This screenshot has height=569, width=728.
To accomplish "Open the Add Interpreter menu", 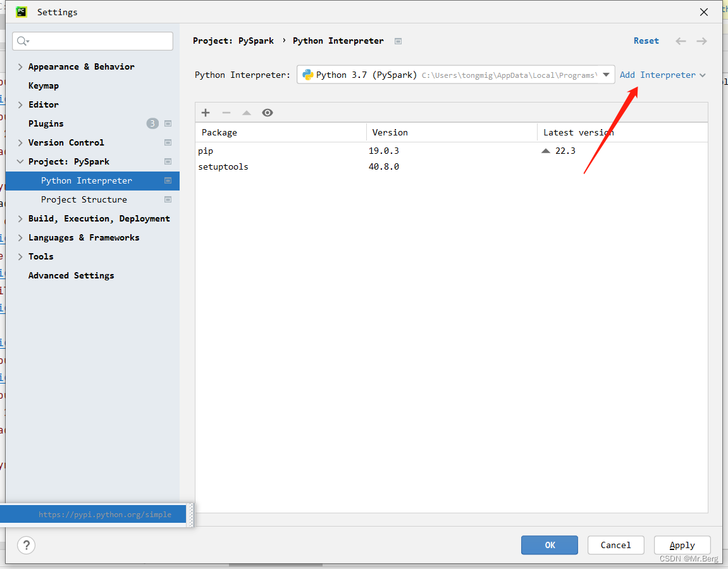I will tap(662, 75).
